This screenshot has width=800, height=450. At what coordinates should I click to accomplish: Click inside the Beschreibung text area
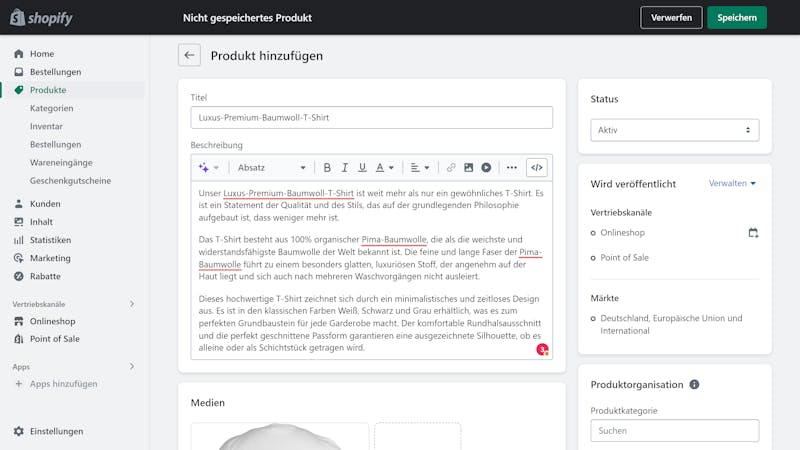[x=371, y=270]
